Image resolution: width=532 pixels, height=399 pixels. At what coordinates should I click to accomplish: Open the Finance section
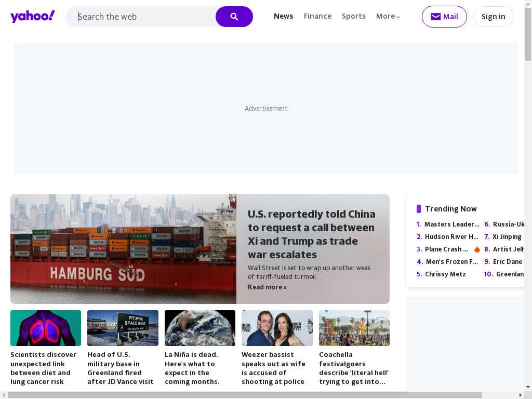317,16
